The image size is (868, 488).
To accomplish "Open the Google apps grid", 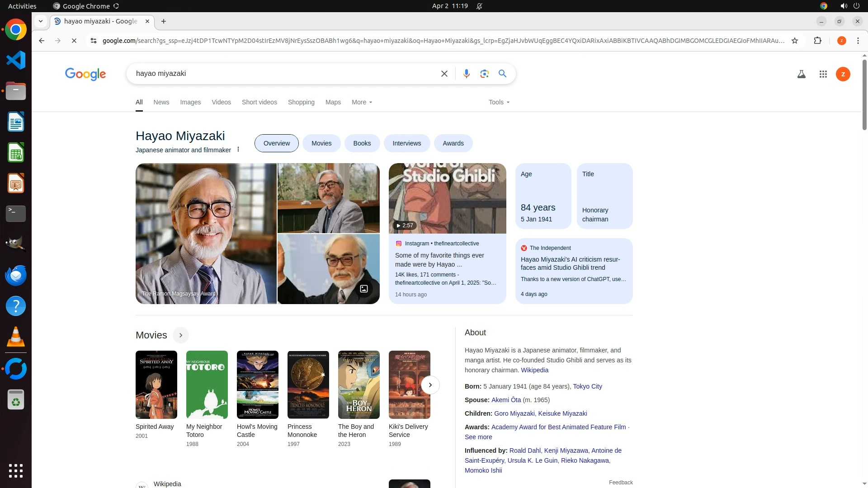I will coord(823,74).
